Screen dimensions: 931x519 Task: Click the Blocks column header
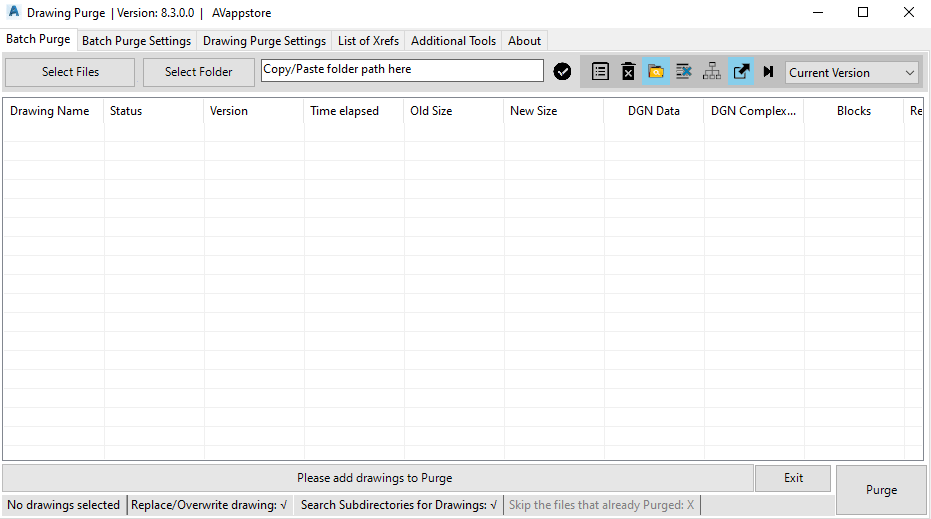pyautogui.click(x=854, y=111)
